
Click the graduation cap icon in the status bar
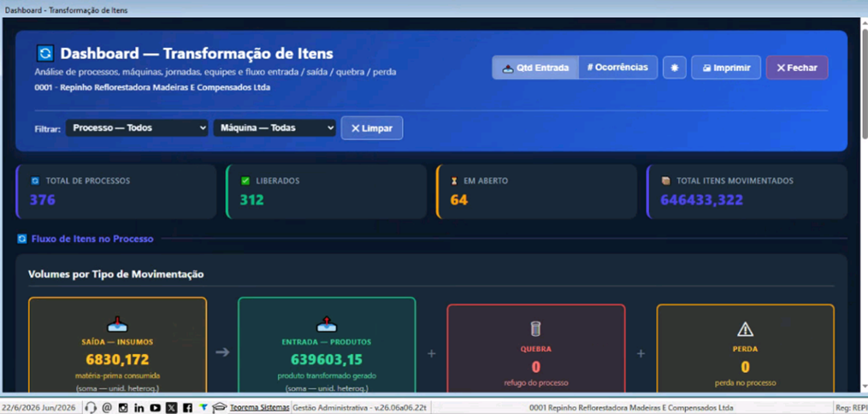click(220, 407)
